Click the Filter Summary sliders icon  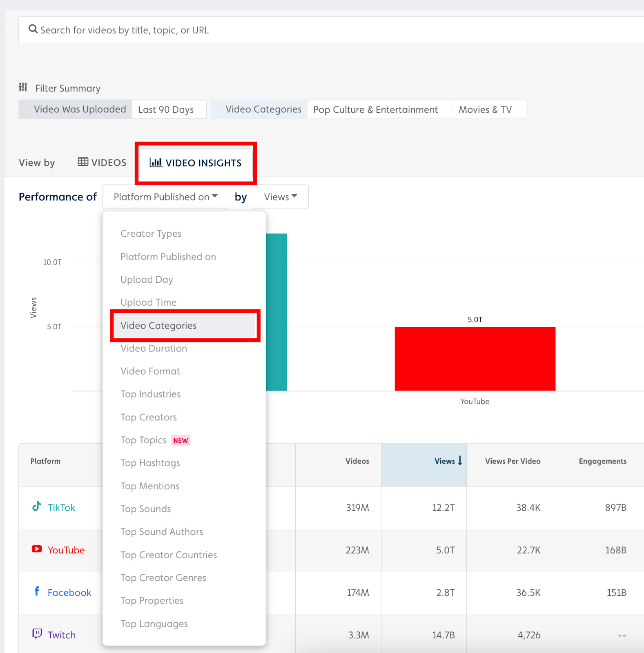tap(23, 87)
